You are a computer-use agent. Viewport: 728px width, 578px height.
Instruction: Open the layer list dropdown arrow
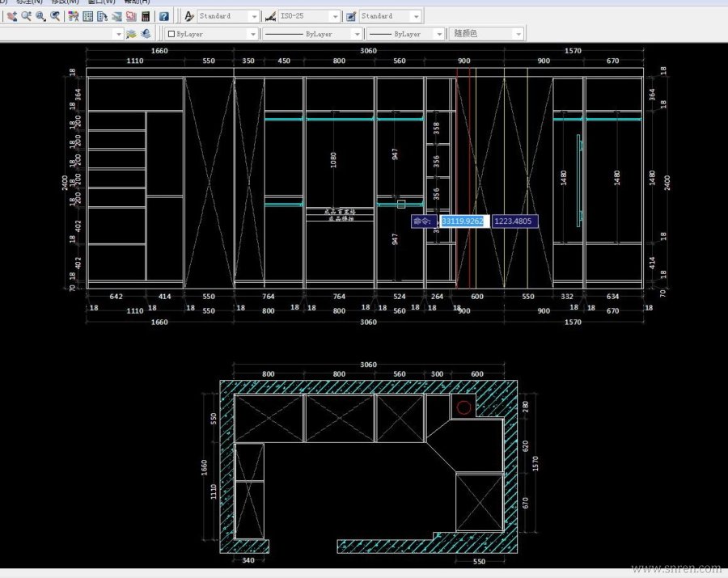[x=118, y=34]
